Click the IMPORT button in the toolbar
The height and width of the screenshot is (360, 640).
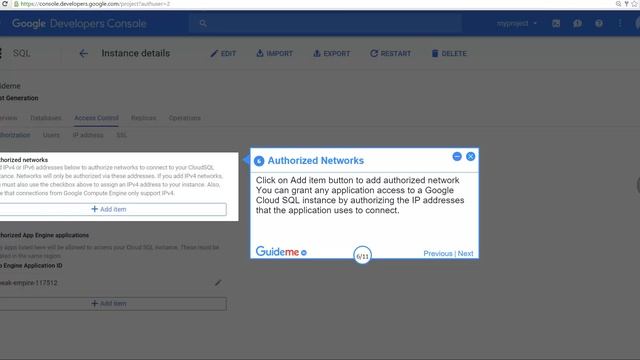274,53
